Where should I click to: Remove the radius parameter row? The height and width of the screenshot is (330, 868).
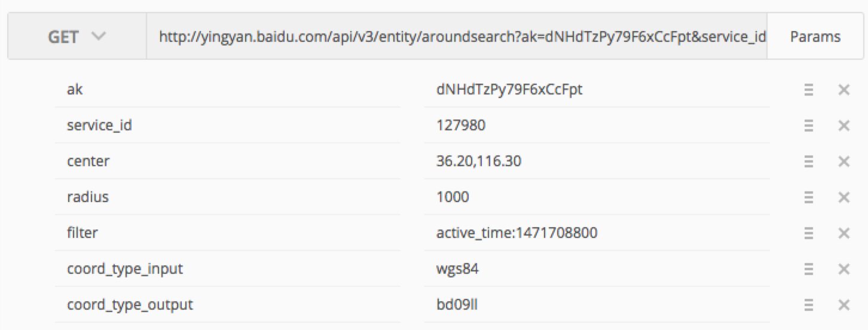tap(843, 198)
